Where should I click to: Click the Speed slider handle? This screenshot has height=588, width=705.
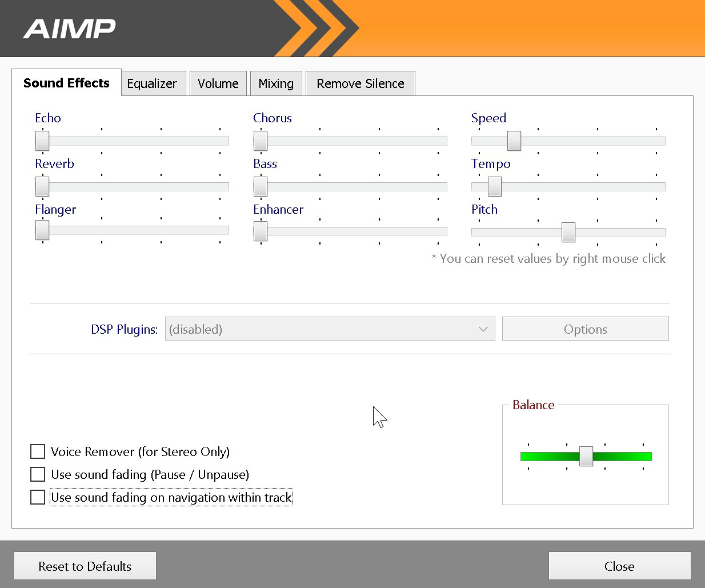(x=514, y=141)
